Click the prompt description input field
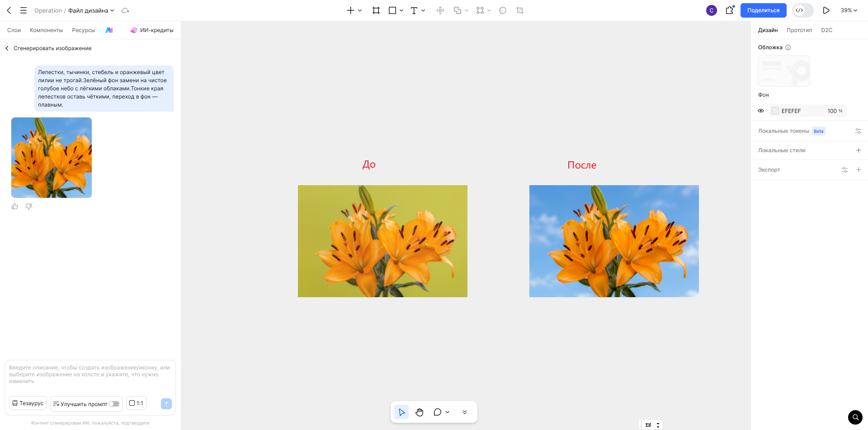Viewport: 868px width, 430px height. (90, 375)
